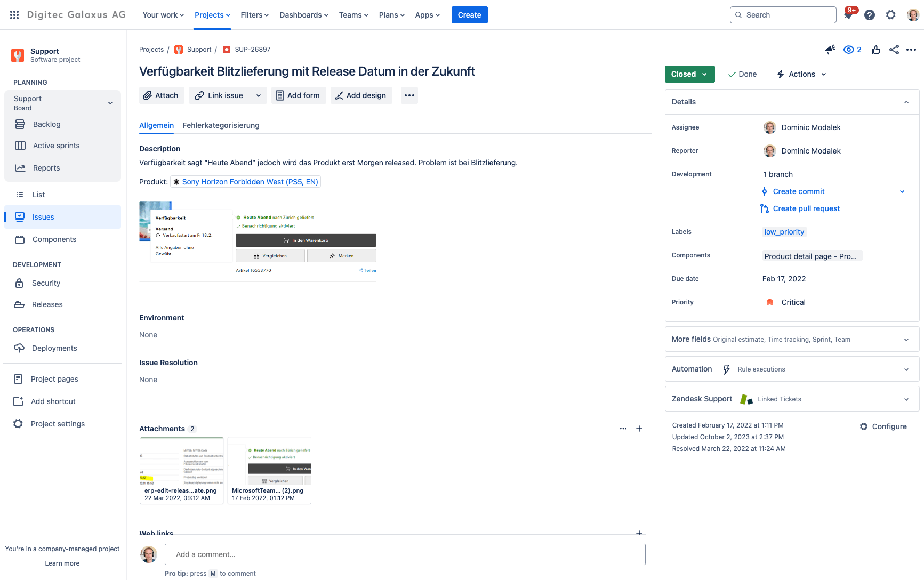The height and width of the screenshot is (580, 924).
Task: Switch to the Allgemein tab
Action: [x=156, y=125]
